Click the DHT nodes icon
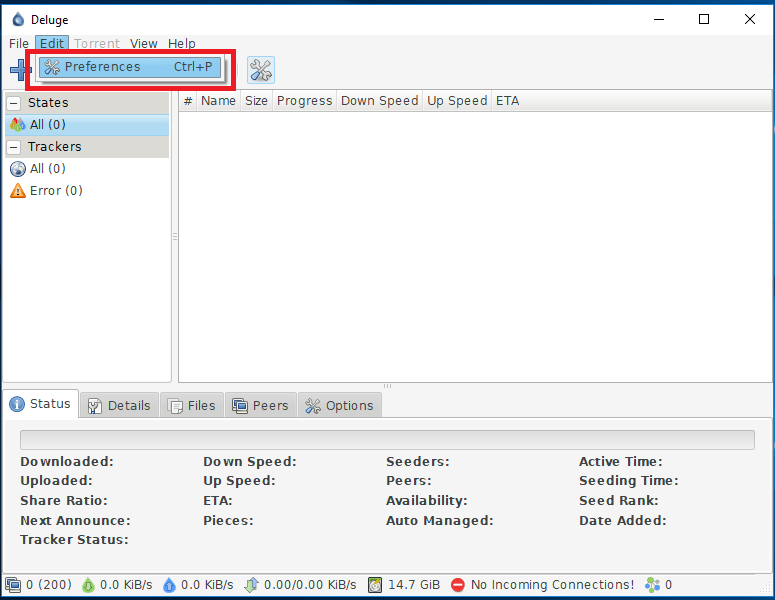This screenshot has width=775, height=600. (652, 585)
